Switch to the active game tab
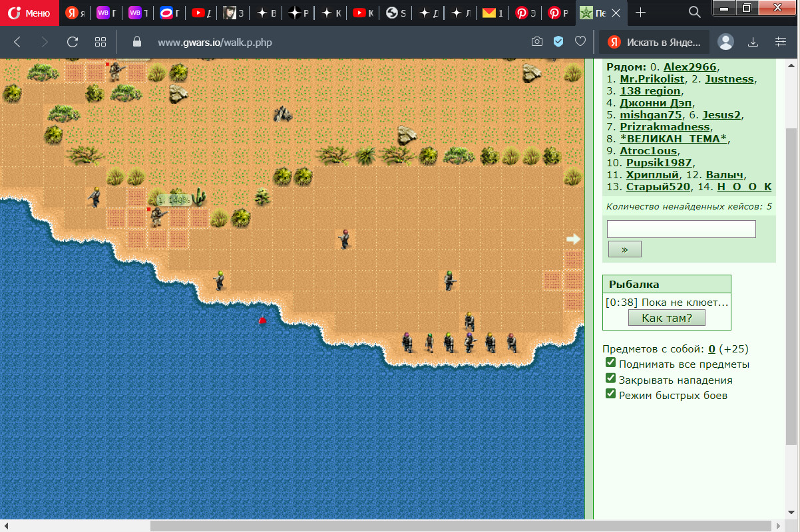This screenshot has width=800, height=532. [601, 13]
